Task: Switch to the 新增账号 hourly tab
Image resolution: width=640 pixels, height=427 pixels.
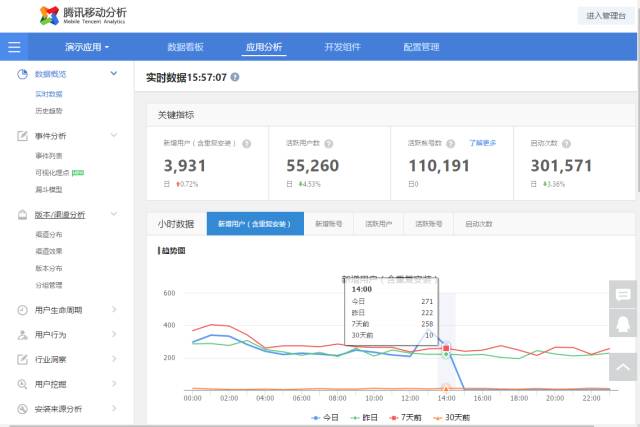Action: click(329, 224)
